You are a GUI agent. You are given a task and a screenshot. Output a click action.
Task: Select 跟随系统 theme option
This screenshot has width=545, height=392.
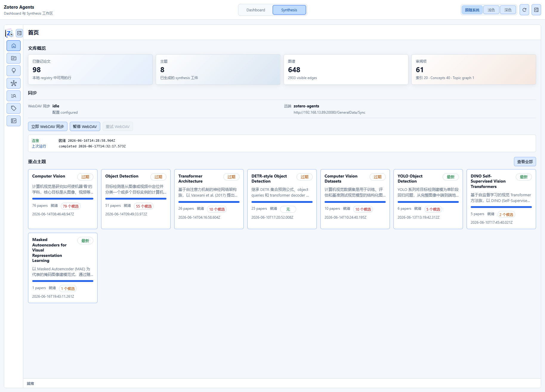click(x=472, y=10)
